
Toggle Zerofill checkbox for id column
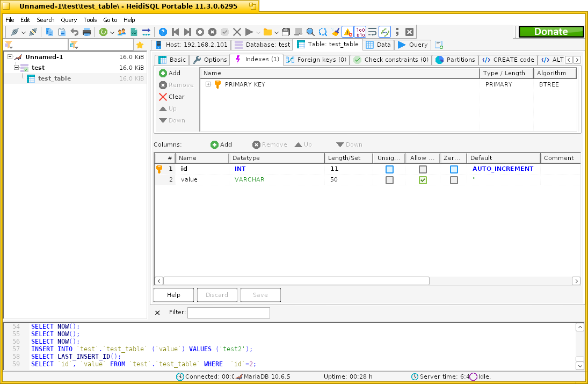point(454,169)
